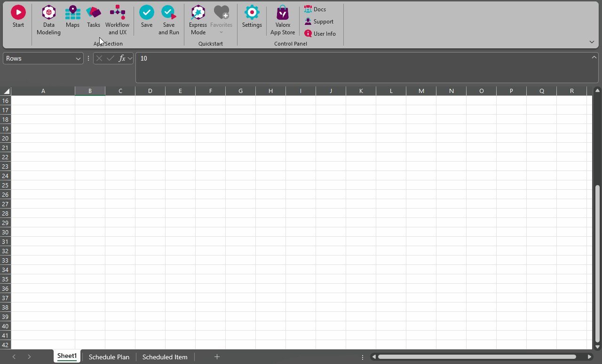
Task: Open the Settings gear
Action: pos(252,13)
